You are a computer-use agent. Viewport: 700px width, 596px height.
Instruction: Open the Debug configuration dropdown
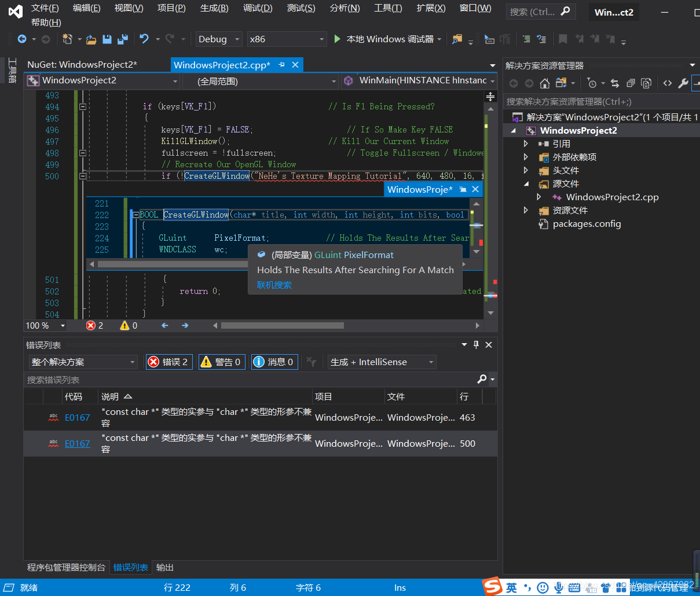(219, 39)
